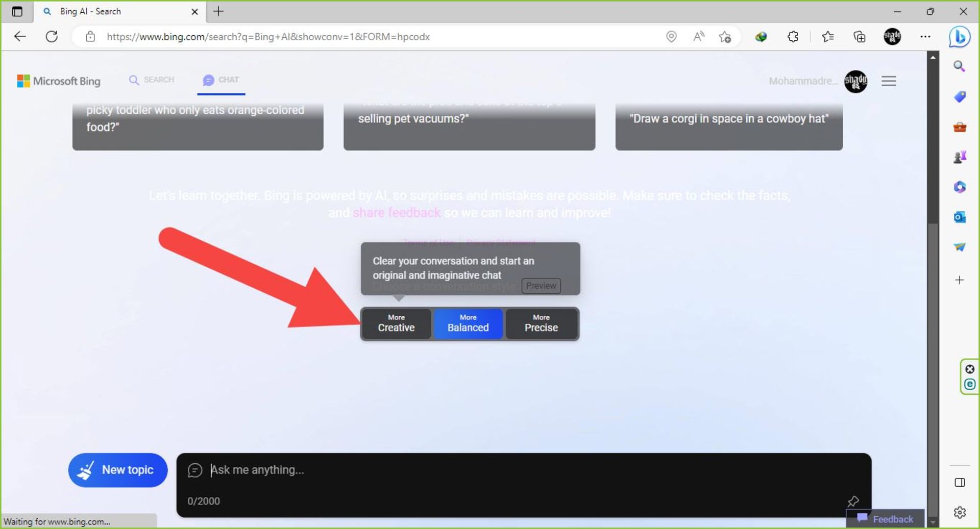Open the Outlook sidebar icon
980x529 pixels.
point(959,217)
